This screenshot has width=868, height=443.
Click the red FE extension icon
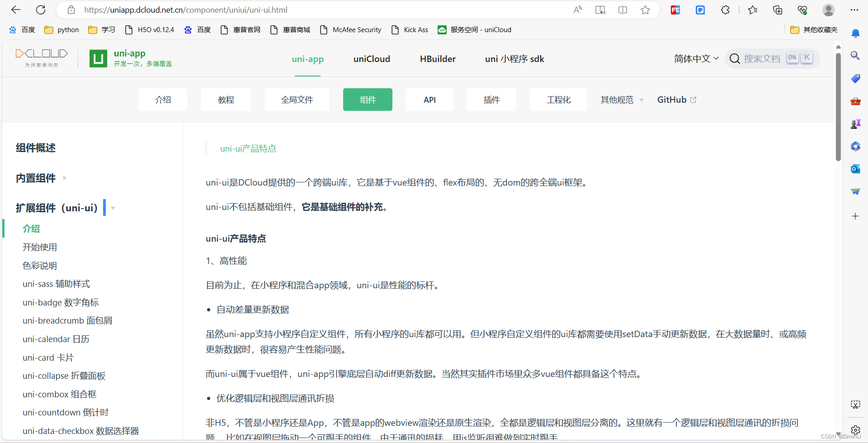click(675, 10)
